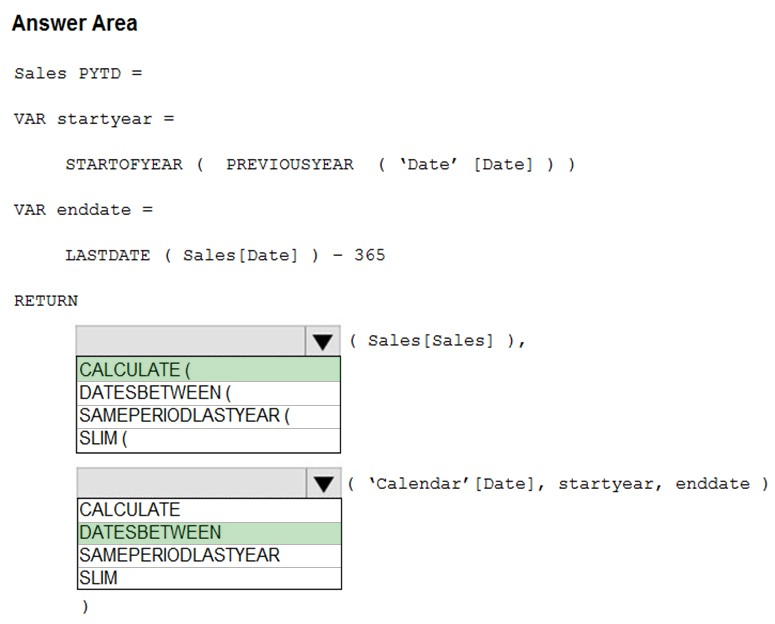
Task: Click the first empty combo box field
Action: [x=191, y=341]
